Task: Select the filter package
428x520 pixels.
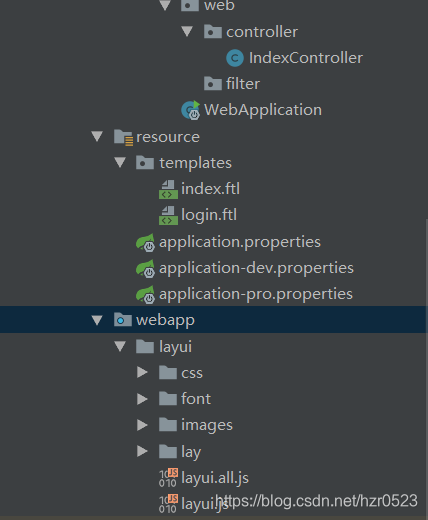Action: pyautogui.click(x=243, y=84)
